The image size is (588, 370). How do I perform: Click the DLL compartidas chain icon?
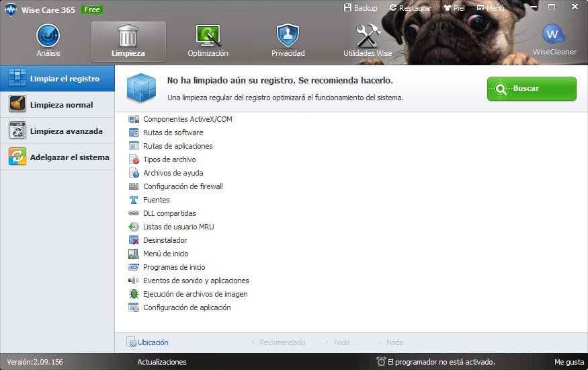coord(134,213)
